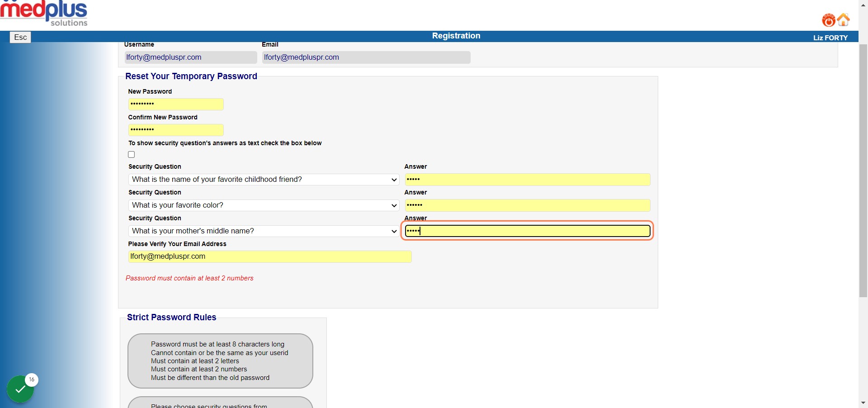Click 'Must be different than the old password'
This screenshot has width=868, height=408.
point(210,378)
